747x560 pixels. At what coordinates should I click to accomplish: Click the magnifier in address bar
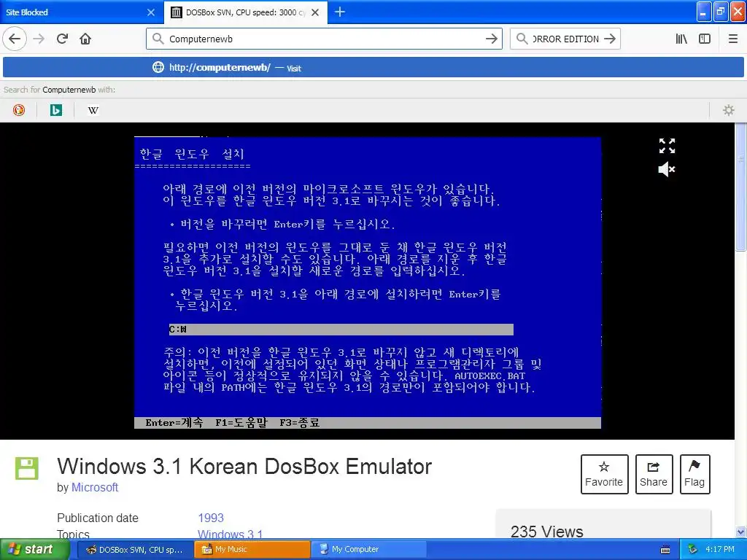(158, 39)
